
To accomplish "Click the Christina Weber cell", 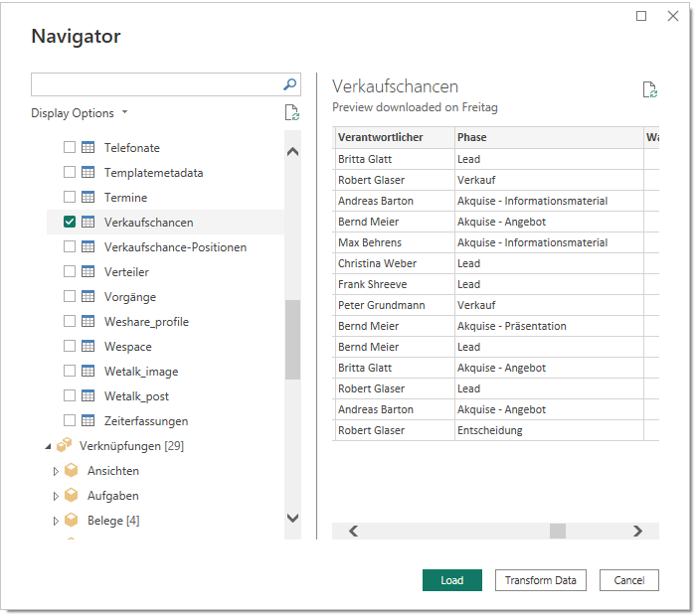I will (x=395, y=263).
